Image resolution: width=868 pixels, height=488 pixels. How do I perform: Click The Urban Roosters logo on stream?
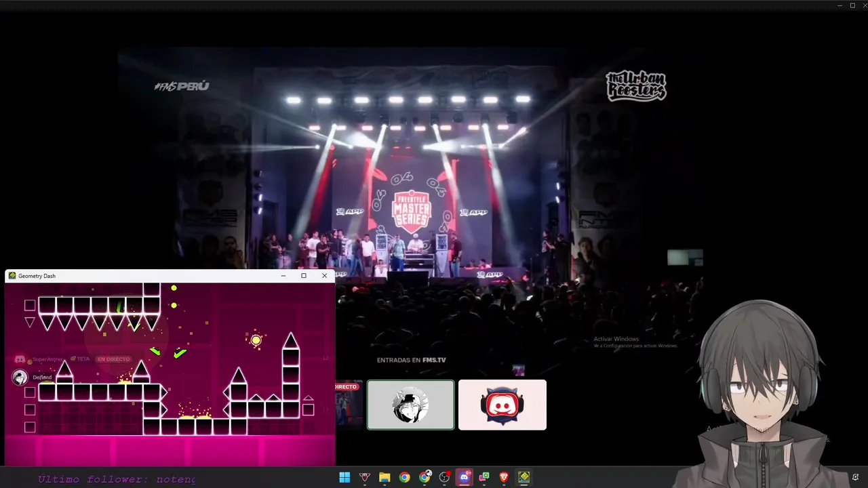pyautogui.click(x=636, y=86)
